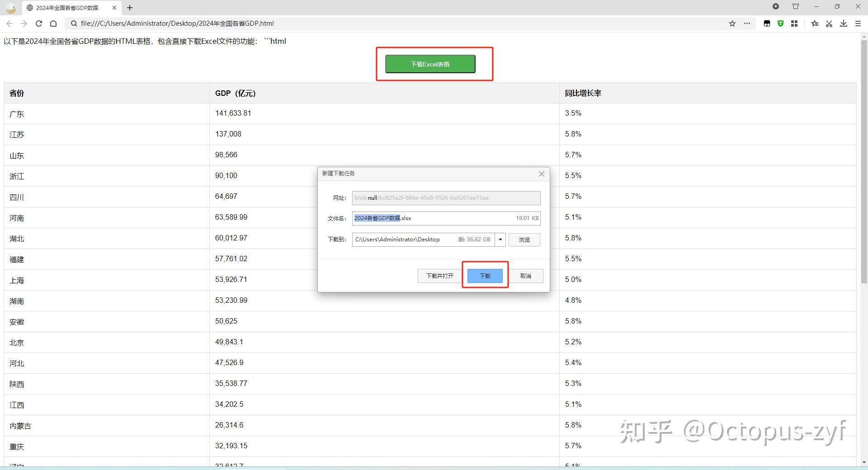The width and height of the screenshot is (868, 470).
Task: Click the 文件名 filename field
Action: pyautogui.click(x=446, y=218)
